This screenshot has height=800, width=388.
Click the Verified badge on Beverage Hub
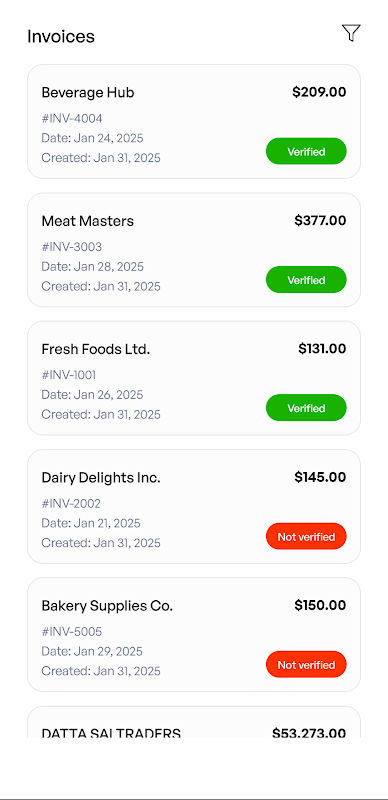click(306, 151)
